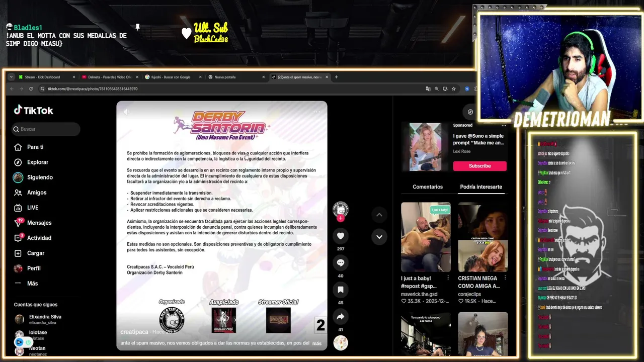Screen dimensions: 644x362
Task: Click the Mensajes icon with badge
Action: pyautogui.click(x=18, y=223)
